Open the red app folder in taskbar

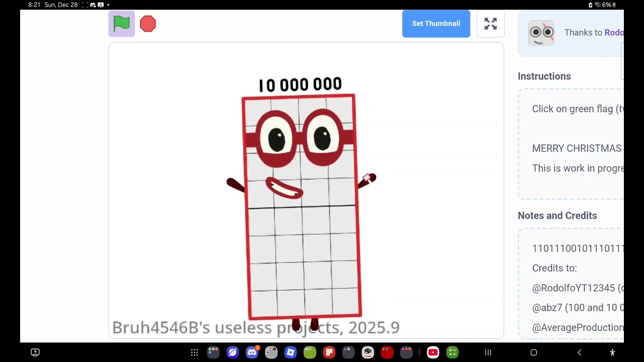tap(387, 352)
